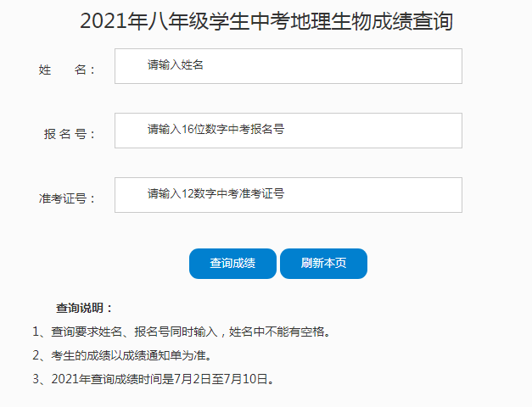Select instruction 3 about 查询成绩时间
The height and width of the screenshot is (407, 532).
pos(153,379)
